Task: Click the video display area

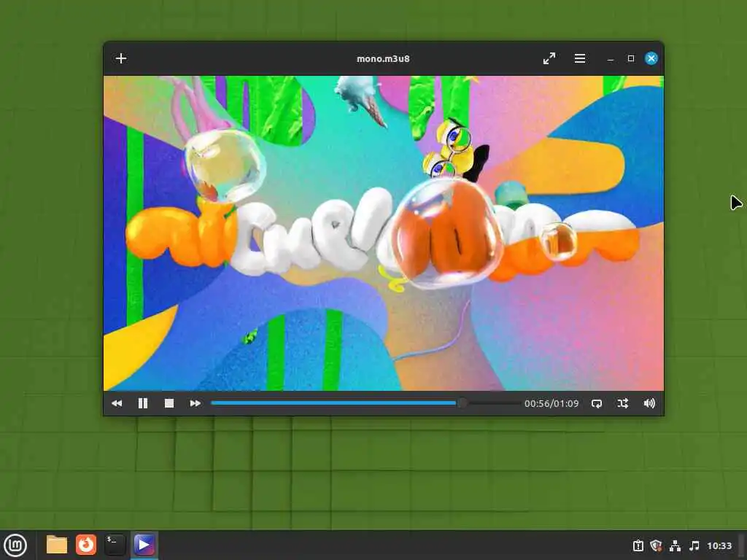Action: [x=384, y=233]
